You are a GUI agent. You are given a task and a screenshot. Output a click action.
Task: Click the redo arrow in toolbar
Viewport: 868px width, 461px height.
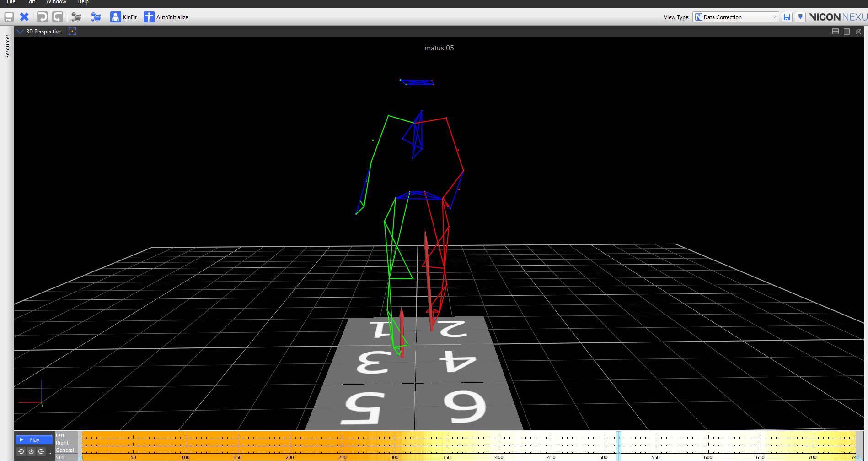pyautogui.click(x=58, y=17)
